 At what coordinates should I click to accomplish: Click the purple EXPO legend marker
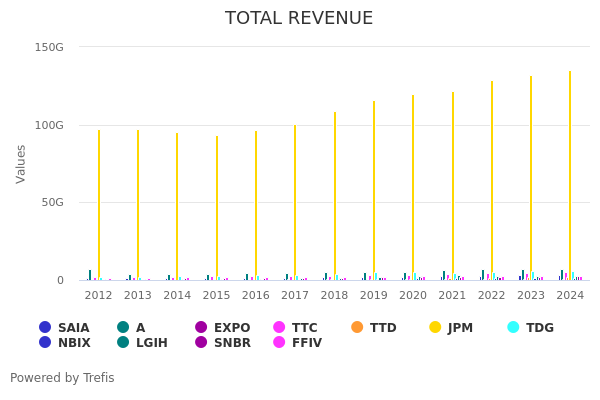201,328
